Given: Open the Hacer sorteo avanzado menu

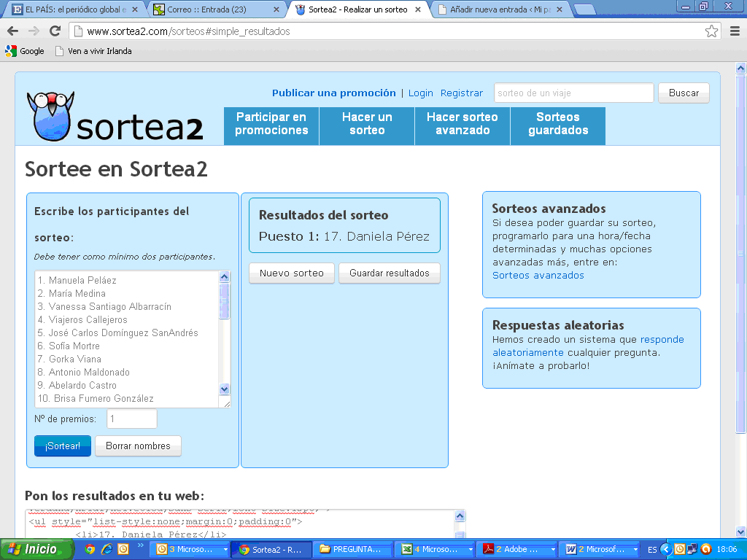Looking at the screenshot, I should click(462, 124).
